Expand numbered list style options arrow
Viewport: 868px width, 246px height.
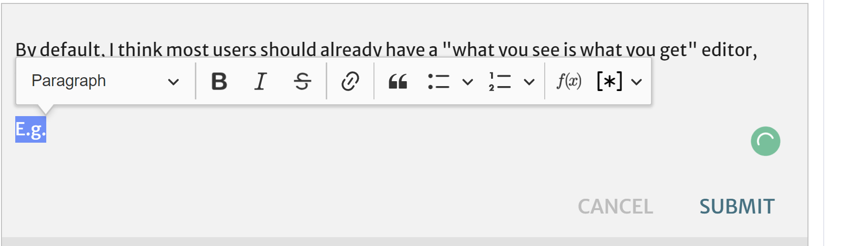click(x=529, y=82)
